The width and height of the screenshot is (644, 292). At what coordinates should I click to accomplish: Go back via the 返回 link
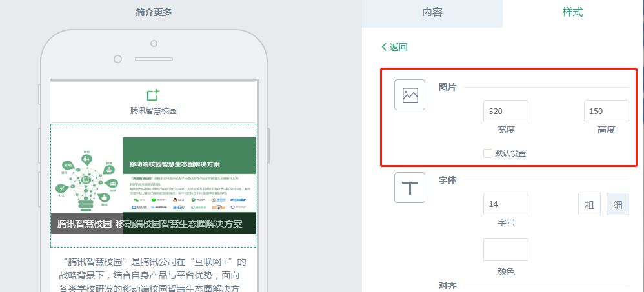tap(394, 47)
